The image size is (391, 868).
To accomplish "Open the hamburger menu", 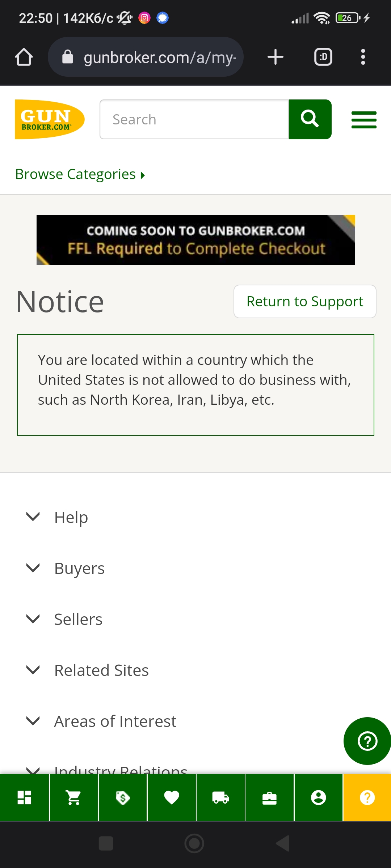I will 364,120.
